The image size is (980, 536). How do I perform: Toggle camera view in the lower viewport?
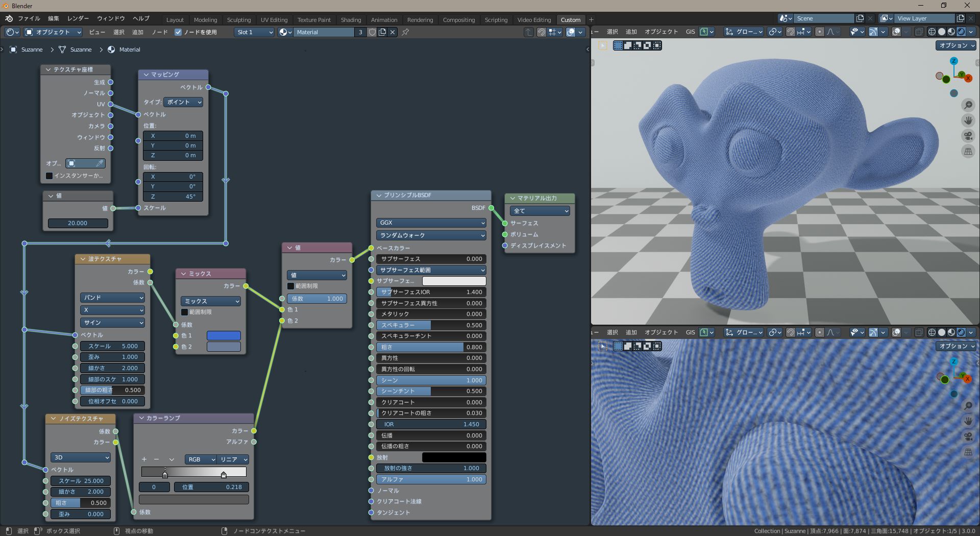pyautogui.click(x=968, y=436)
